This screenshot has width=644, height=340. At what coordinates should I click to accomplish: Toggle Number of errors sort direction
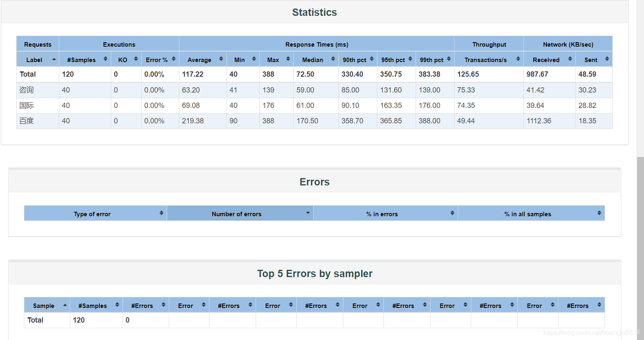[308, 213]
